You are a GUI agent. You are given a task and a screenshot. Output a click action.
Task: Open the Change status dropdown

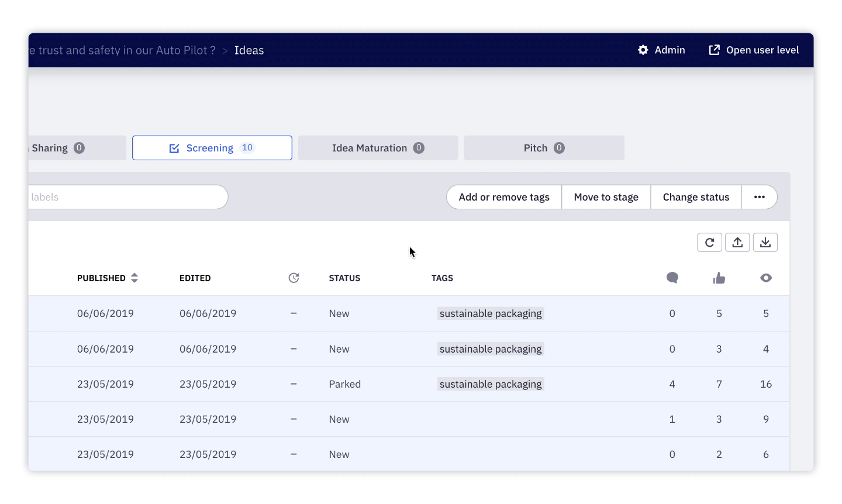696,197
